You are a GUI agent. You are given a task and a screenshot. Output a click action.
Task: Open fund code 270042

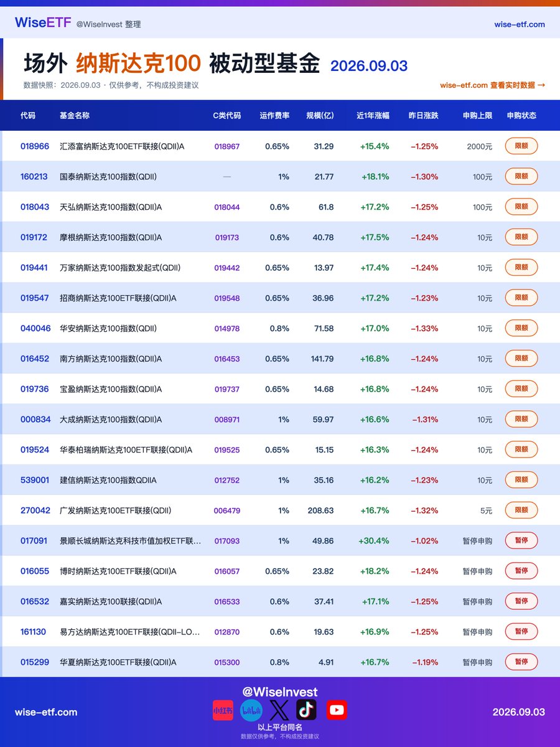pyautogui.click(x=35, y=510)
